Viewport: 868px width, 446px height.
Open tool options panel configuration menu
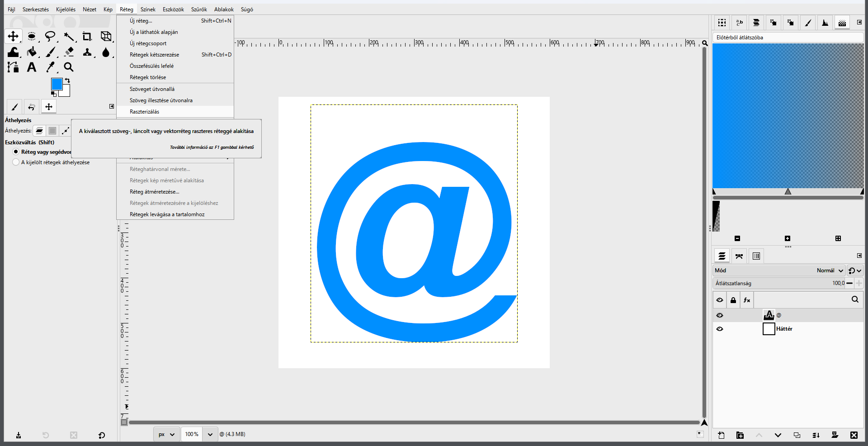(112, 106)
